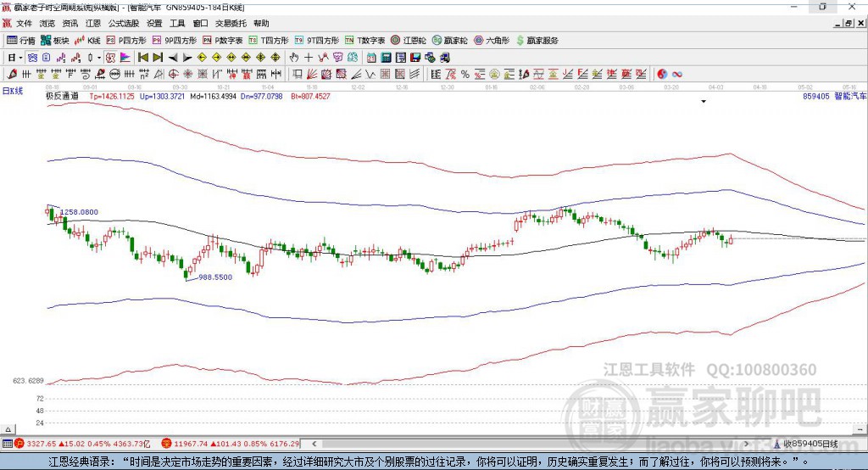Switch to the K线 chart view

(87, 41)
